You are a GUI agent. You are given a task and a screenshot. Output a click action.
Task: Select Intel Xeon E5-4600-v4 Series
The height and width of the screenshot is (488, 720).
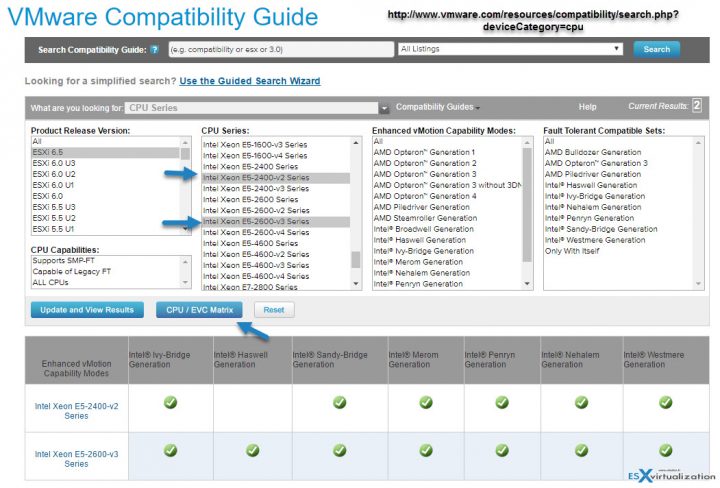[276, 276]
